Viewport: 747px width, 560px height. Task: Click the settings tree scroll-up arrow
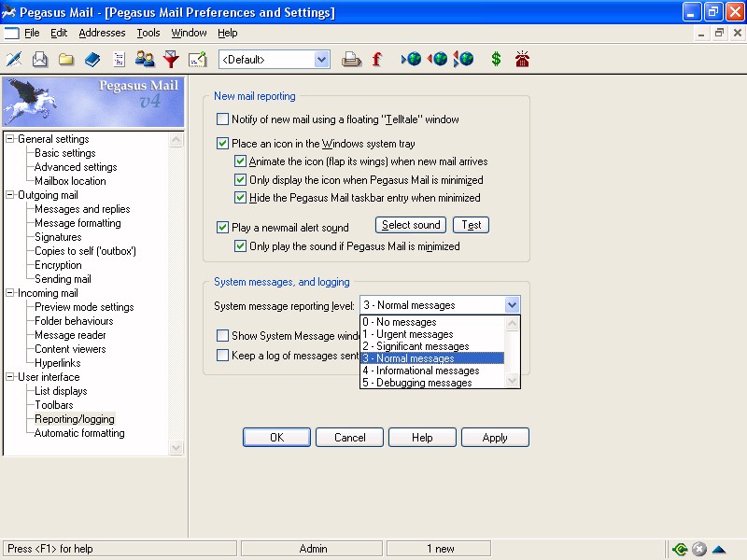(176, 140)
